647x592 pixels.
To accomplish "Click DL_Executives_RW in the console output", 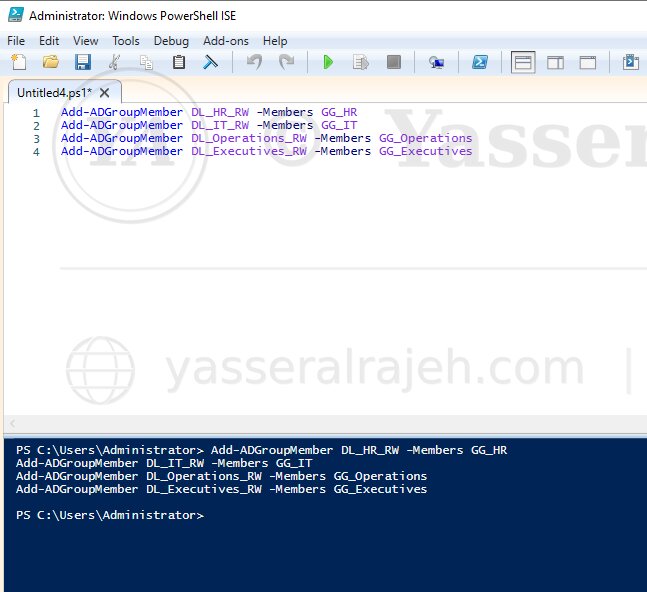I will pos(204,489).
